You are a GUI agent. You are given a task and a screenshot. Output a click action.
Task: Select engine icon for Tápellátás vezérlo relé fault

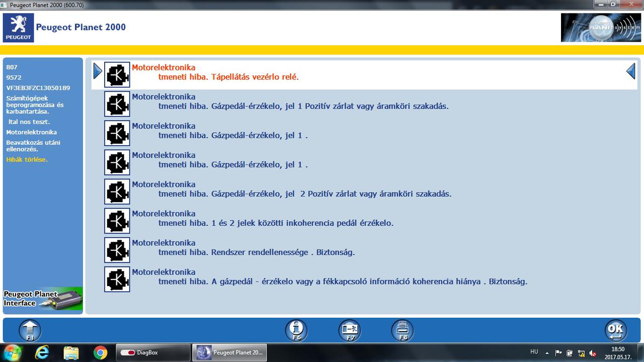[117, 75]
